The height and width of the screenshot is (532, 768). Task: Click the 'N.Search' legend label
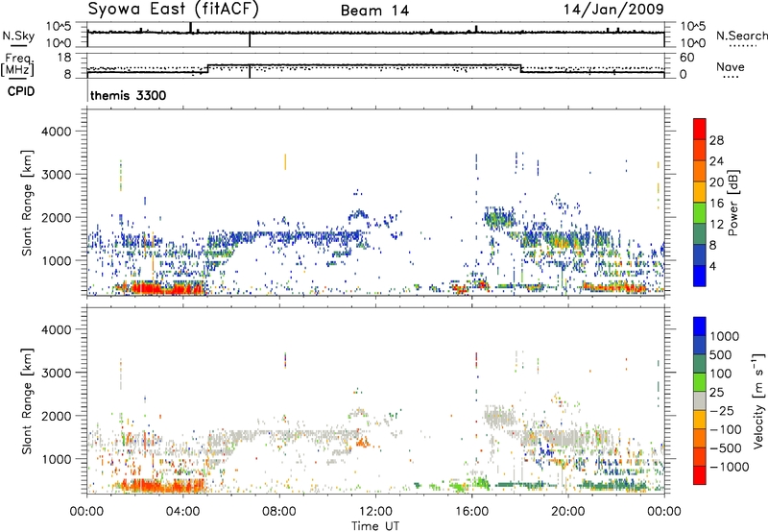coord(741,36)
